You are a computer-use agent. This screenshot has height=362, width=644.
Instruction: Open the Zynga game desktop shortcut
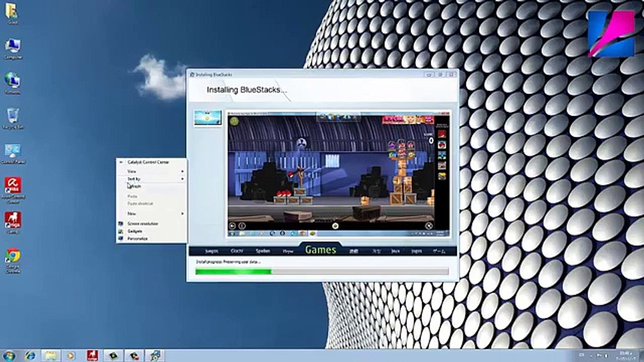coord(13,223)
